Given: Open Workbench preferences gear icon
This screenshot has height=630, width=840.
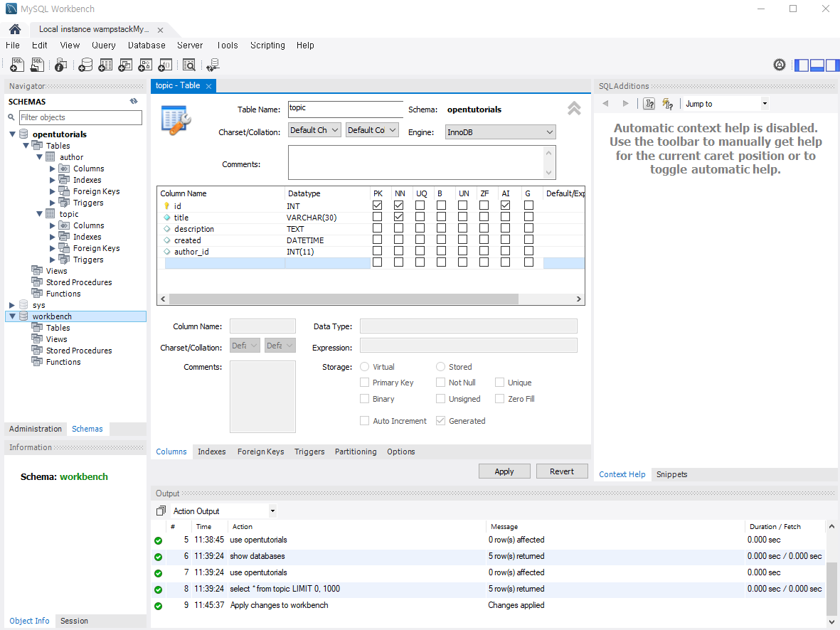Looking at the screenshot, I should tap(780, 65).
